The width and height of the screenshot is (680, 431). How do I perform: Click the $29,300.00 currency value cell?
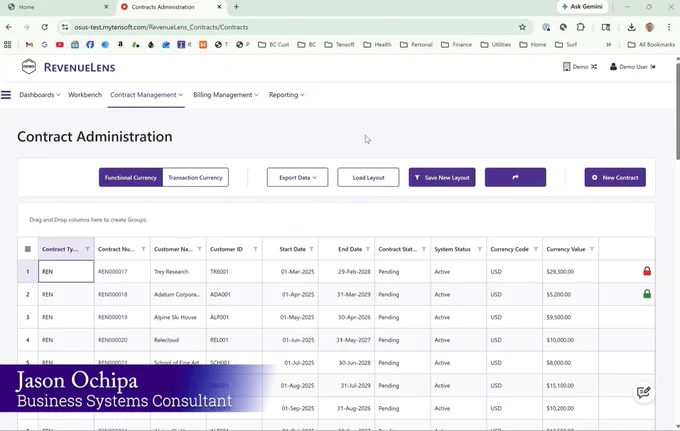[x=570, y=271]
